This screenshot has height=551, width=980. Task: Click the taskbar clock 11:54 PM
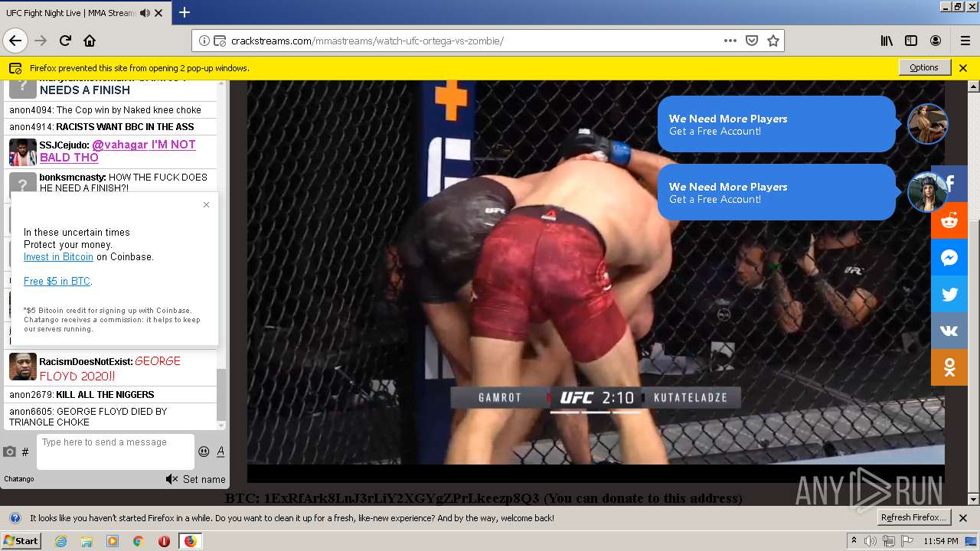[x=941, y=541]
